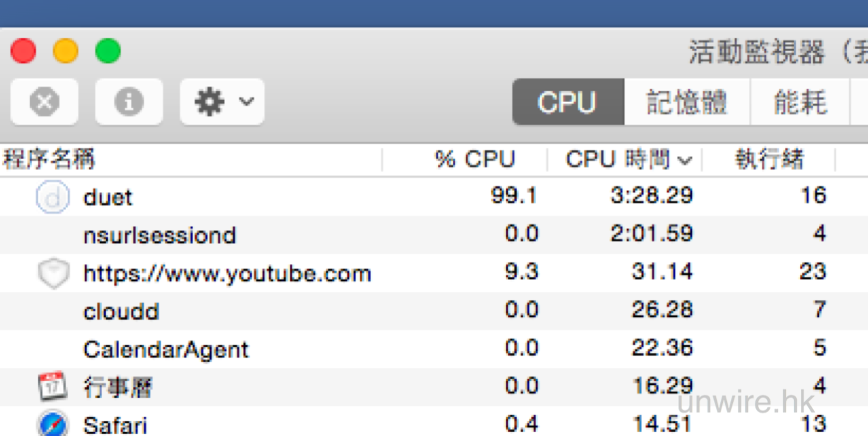This screenshot has height=436, width=868.
Task: Click the Safari compass icon
Action: [52, 424]
